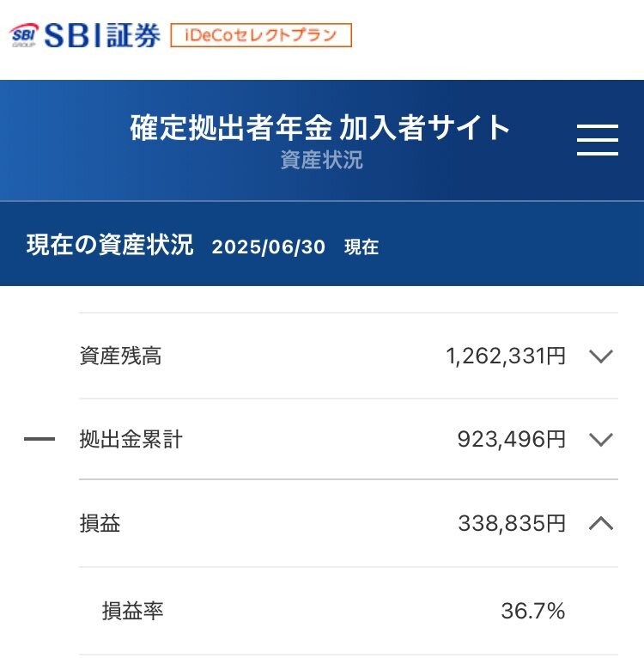Select the 拠出金累計 row label
The image size is (644, 658).
131,439
